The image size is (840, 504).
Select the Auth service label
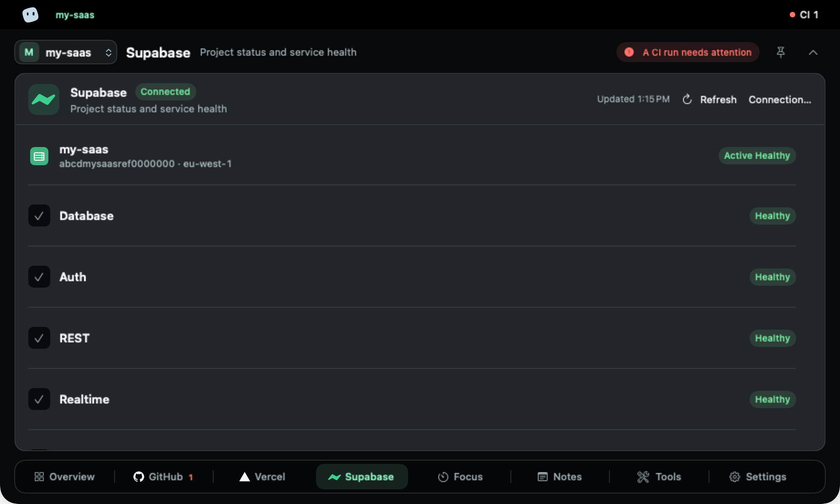tap(73, 277)
